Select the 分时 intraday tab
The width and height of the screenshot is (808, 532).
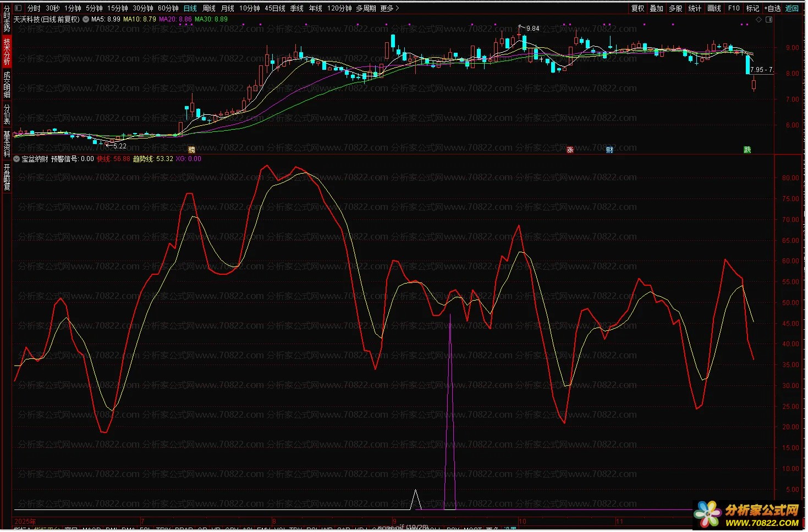coord(34,8)
